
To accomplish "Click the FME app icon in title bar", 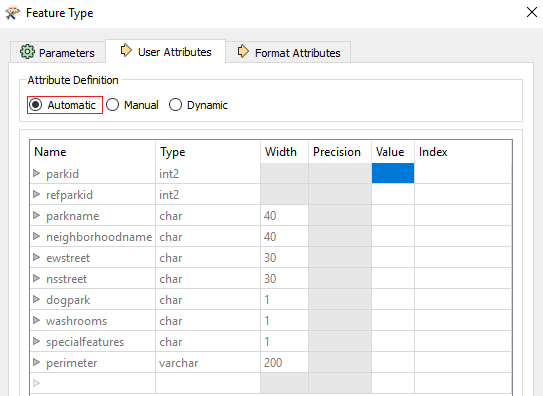I will (12, 13).
